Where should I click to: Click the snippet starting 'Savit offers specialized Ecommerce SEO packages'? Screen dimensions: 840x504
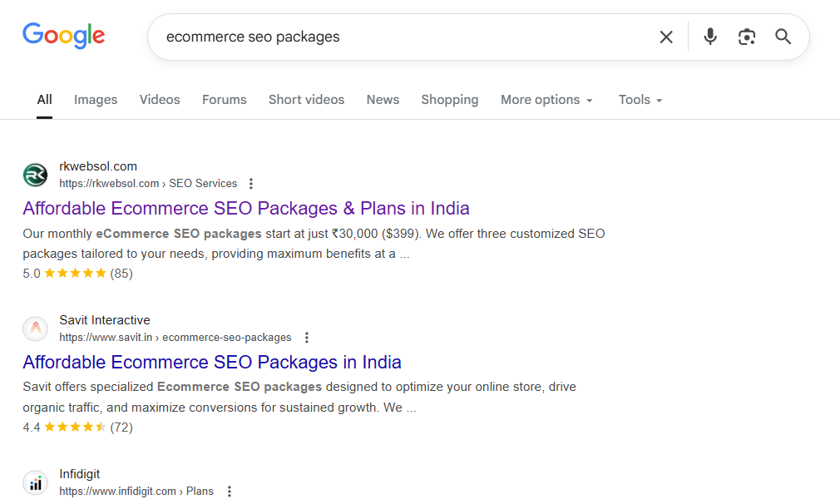tap(299, 397)
